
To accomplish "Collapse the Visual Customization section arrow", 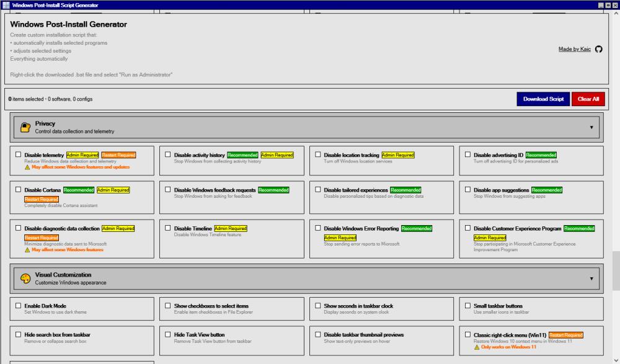I will pyautogui.click(x=591, y=278).
